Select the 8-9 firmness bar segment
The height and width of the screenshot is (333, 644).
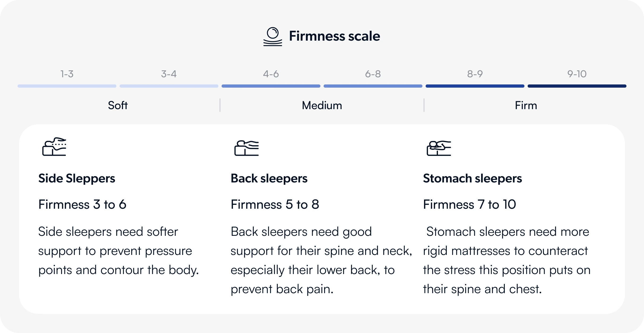click(x=475, y=86)
